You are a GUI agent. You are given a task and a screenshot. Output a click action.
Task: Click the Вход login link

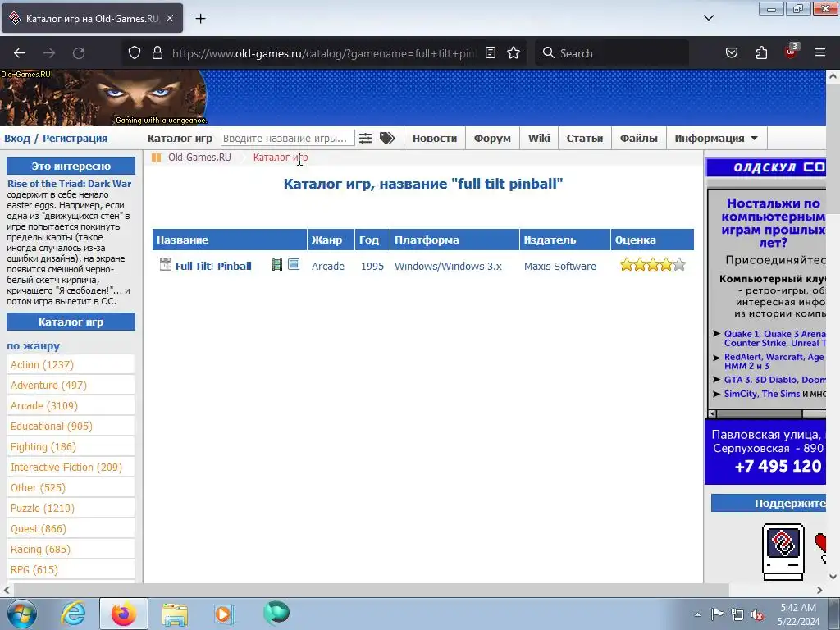17,138
